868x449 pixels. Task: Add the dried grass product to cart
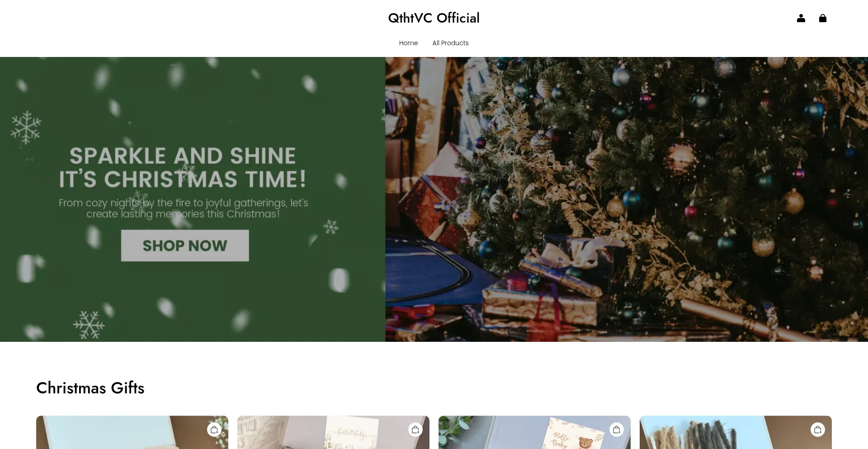[818, 430]
